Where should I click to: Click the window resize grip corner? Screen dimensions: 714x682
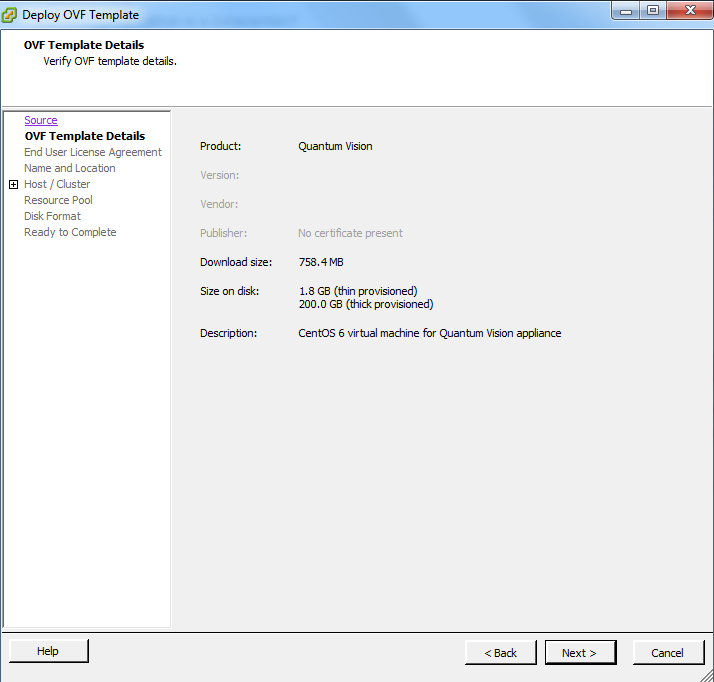click(x=707, y=676)
